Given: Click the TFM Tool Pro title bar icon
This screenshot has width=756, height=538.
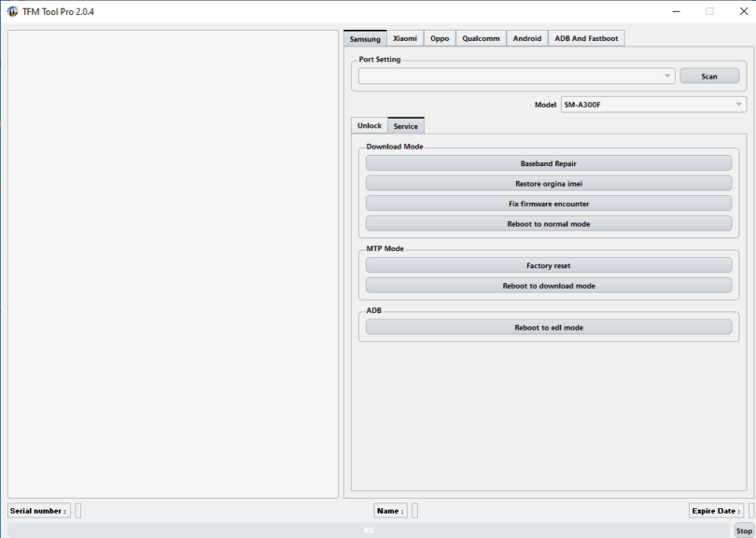Looking at the screenshot, I should tap(12, 11).
